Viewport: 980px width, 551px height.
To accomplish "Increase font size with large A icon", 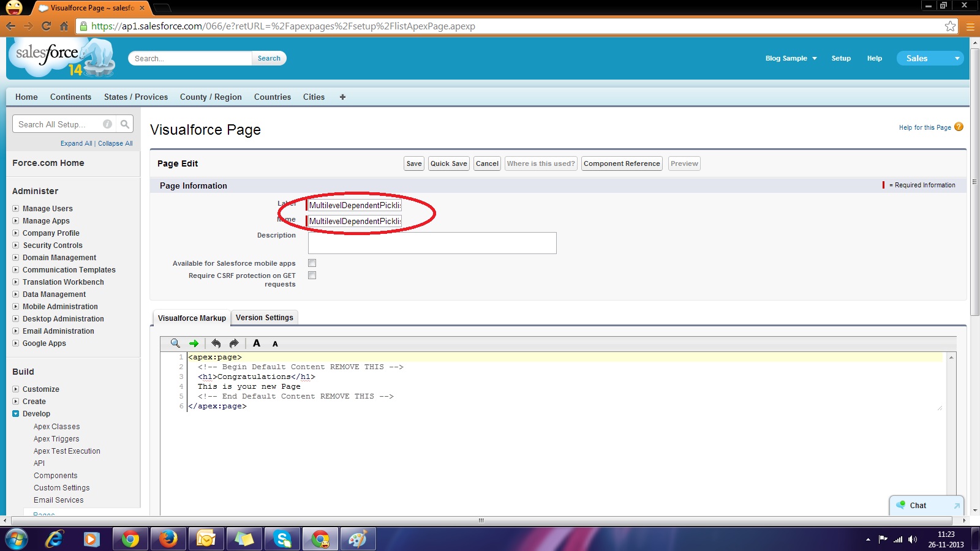I will coord(257,343).
